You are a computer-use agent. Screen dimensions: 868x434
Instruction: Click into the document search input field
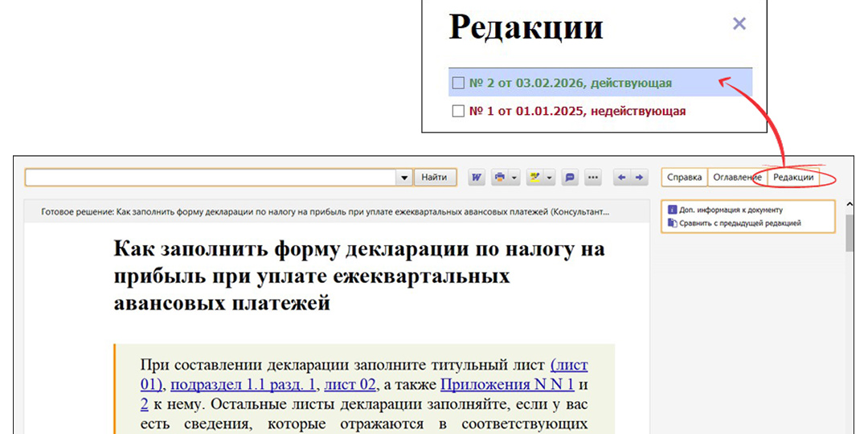(211, 178)
